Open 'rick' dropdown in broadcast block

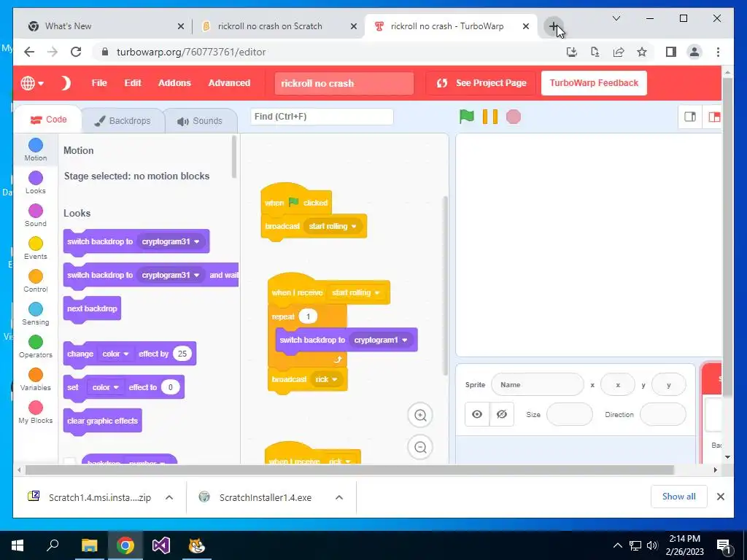pos(326,379)
